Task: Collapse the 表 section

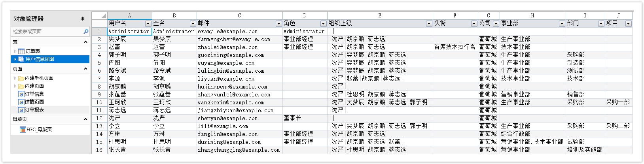Action: pyautogui.click(x=85, y=42)
